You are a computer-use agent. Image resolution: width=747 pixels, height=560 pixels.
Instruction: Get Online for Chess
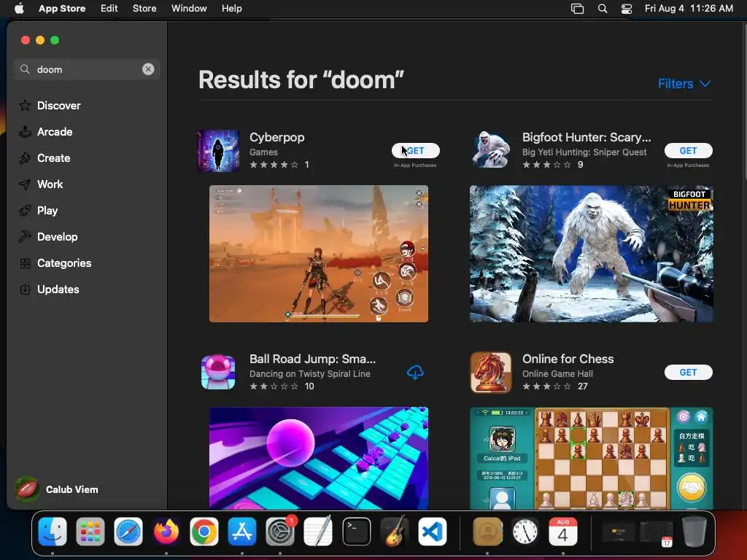689,373
